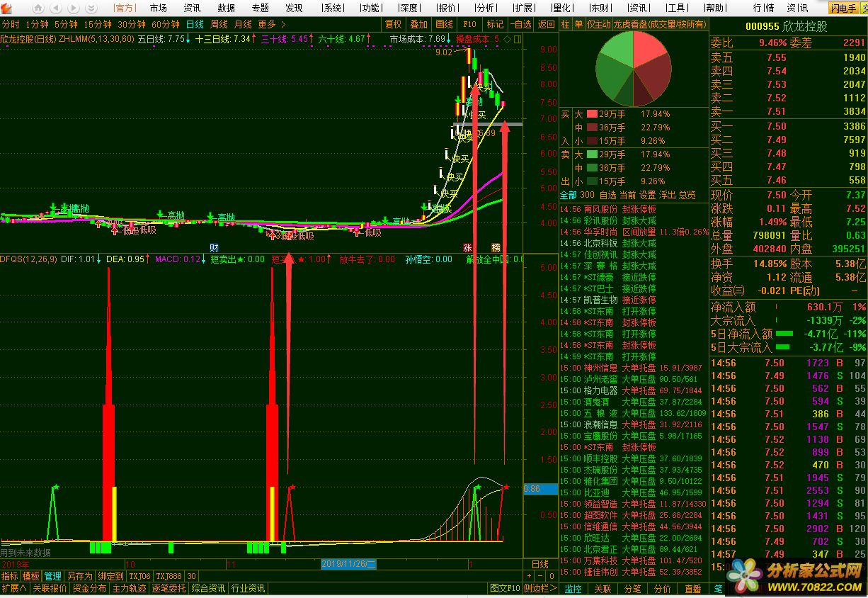
Task: Open the 市场 menu
Action: coord(159,8)
